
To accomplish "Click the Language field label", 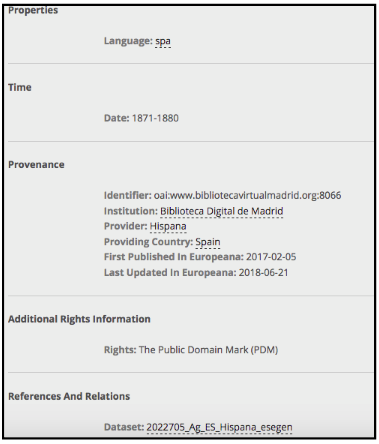I will click(x=128, y=41).
